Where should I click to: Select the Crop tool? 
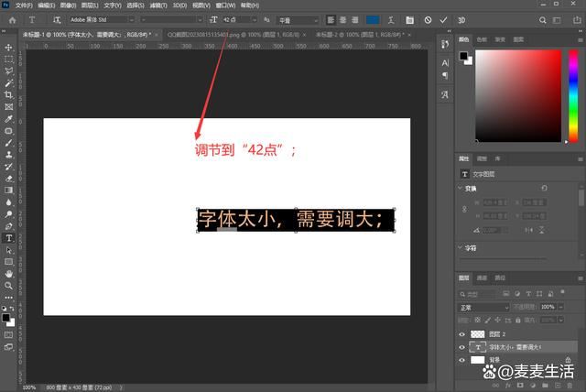click(x=9, y=95)
